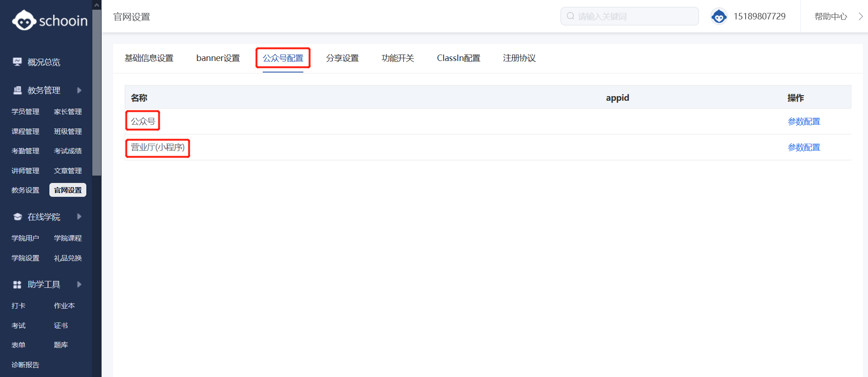Open 文章管理 in sidebar
The height and width of the screenshot is (377, 868).
[68, 171]
